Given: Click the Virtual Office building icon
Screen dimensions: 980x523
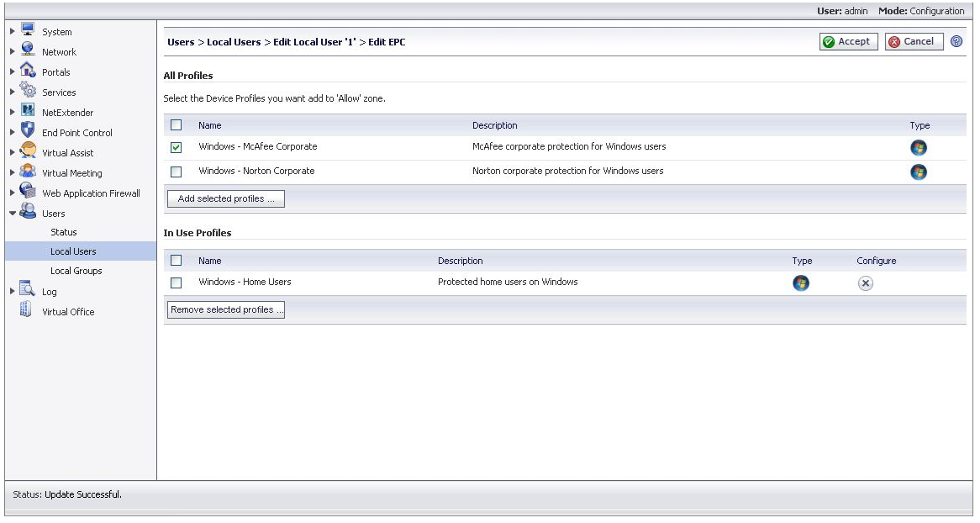Looking at the screenshot, I should click(25, 309).
